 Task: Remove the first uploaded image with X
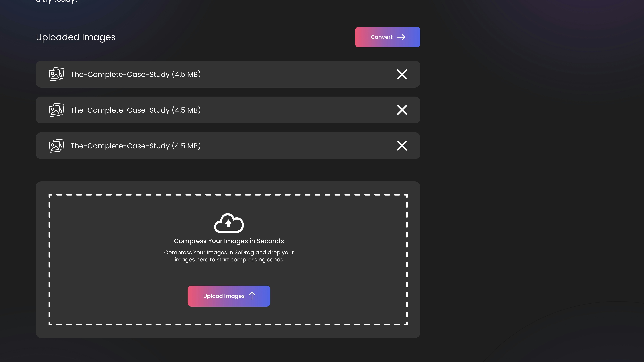point(402,74)
